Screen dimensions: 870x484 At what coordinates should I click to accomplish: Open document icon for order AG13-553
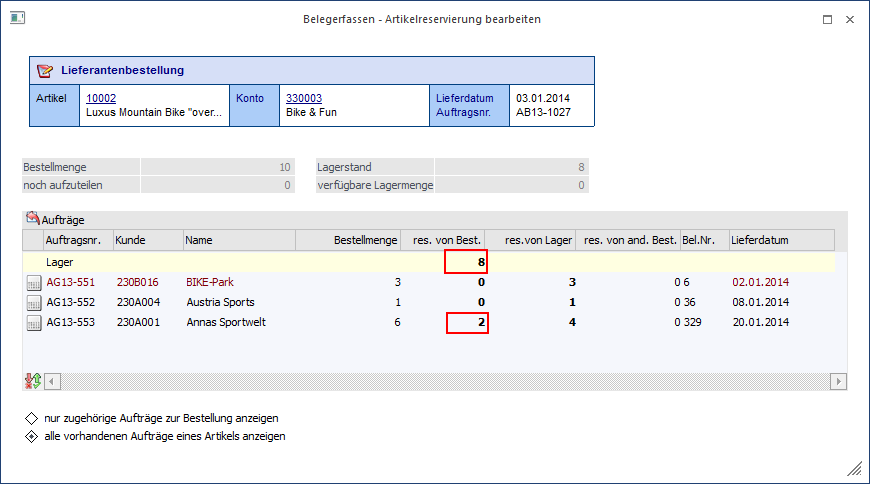point(34,323)
